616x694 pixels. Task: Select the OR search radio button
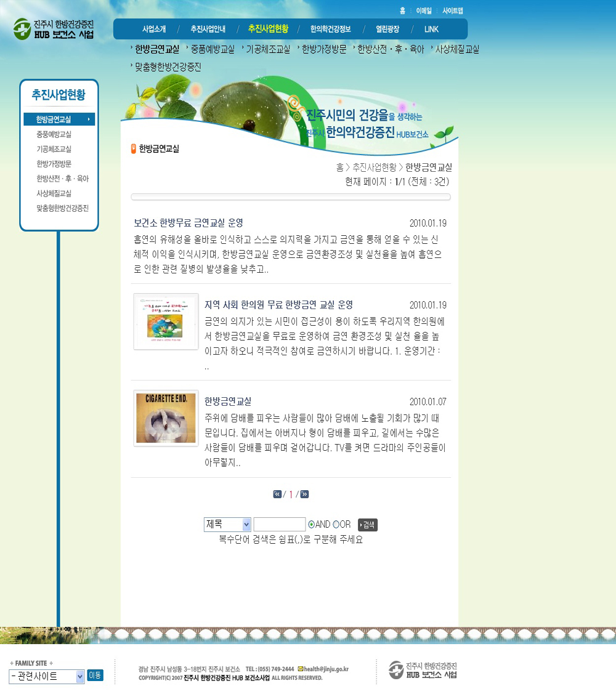click(x=336, y=525)
